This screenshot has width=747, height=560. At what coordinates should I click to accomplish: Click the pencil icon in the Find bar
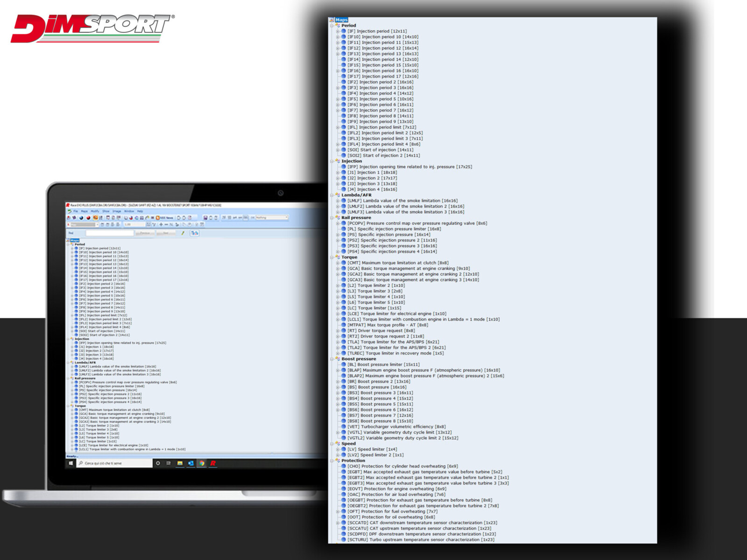[x=183, y=233]
